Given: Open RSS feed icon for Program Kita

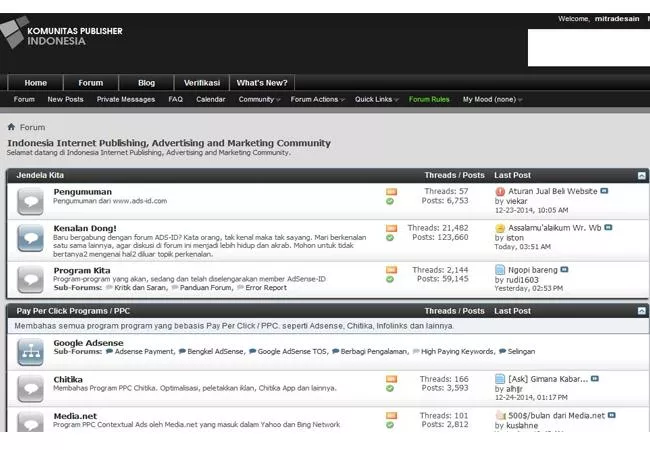Looking at the screenshot, I should (391, 270).
